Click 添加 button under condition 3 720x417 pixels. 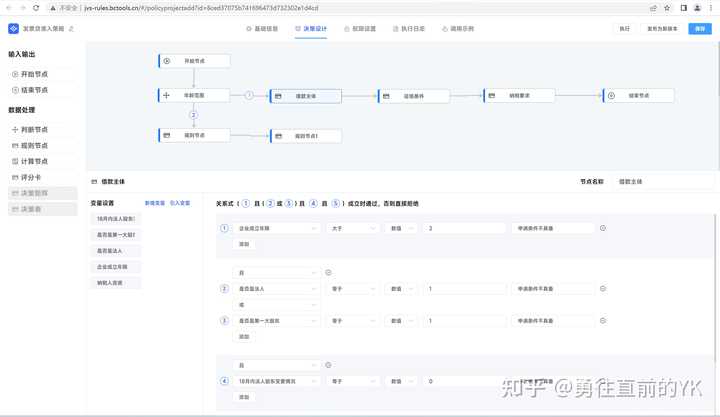pyautogui.click(x=244, y=337)
